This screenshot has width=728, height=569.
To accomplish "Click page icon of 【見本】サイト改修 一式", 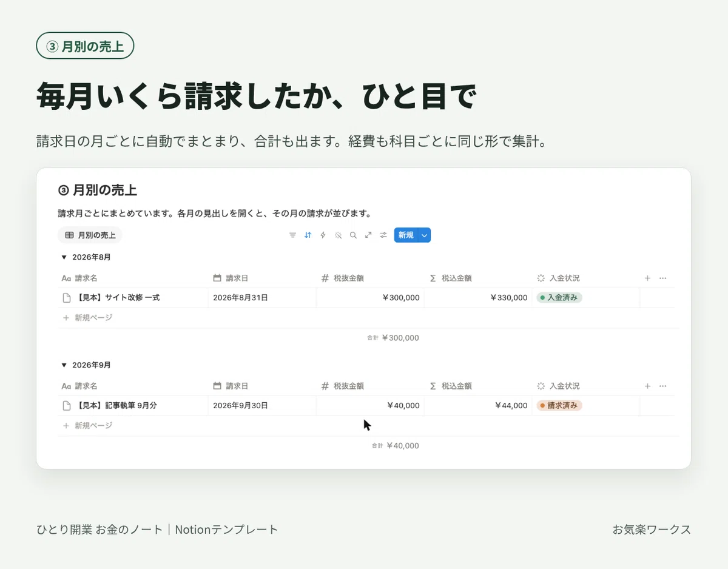I will pyautogui.click(x=67, y=298).
